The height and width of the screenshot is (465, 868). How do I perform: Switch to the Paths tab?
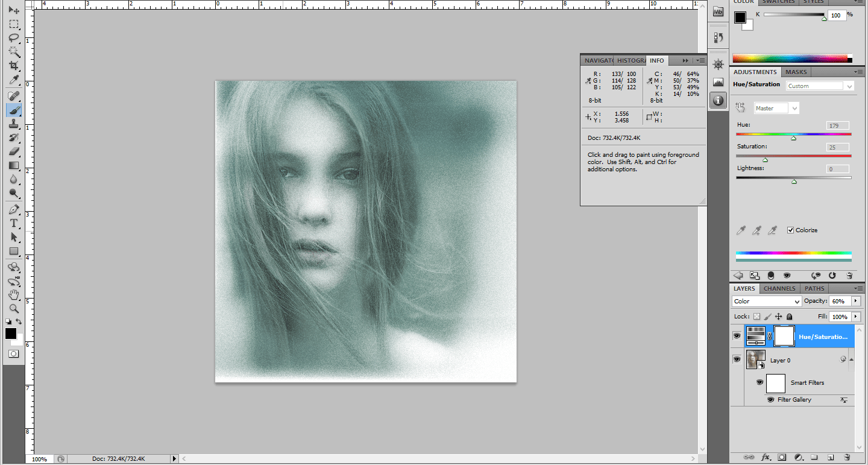pos(814,288)
